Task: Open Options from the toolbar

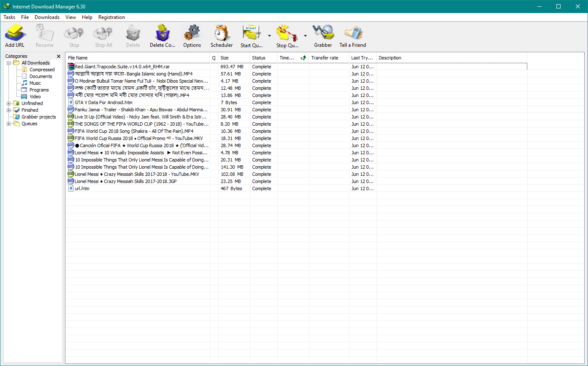Action: [192, 32]
